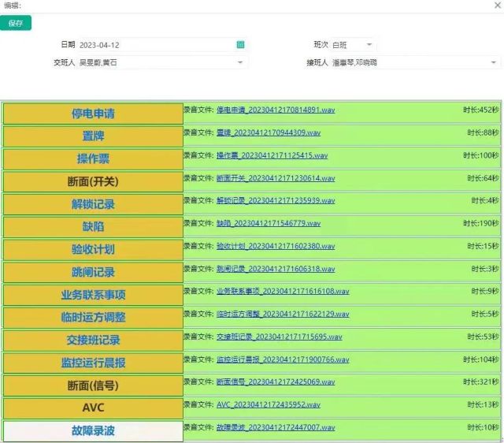
Task: Click the date input field 2023-04-12
Action: click(x=156, y=45)
